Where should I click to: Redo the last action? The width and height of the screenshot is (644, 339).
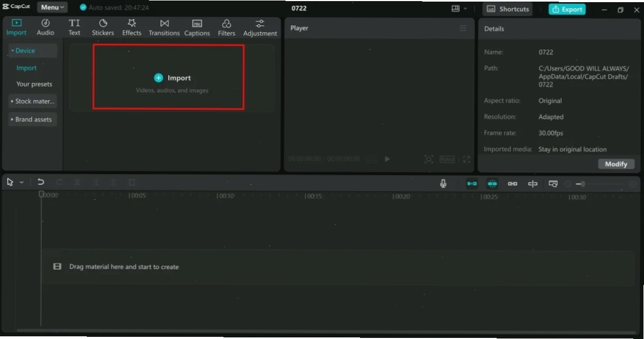[x=59, y=183]
